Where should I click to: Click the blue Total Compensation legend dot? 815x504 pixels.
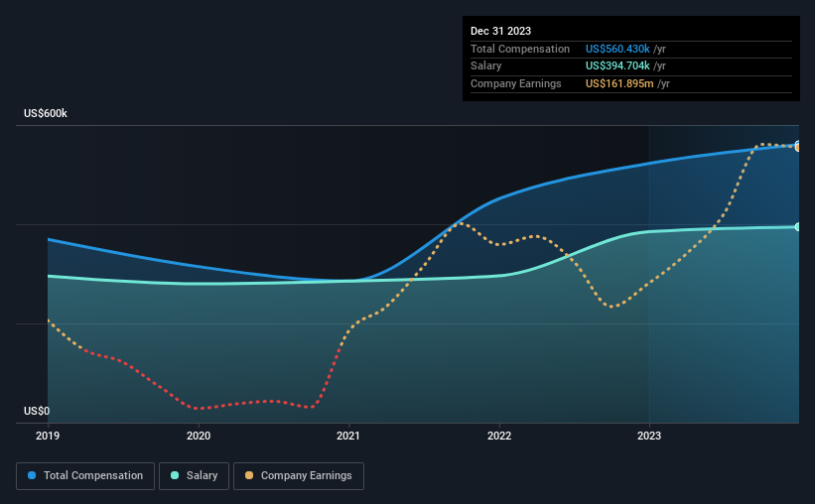[32, 475]
